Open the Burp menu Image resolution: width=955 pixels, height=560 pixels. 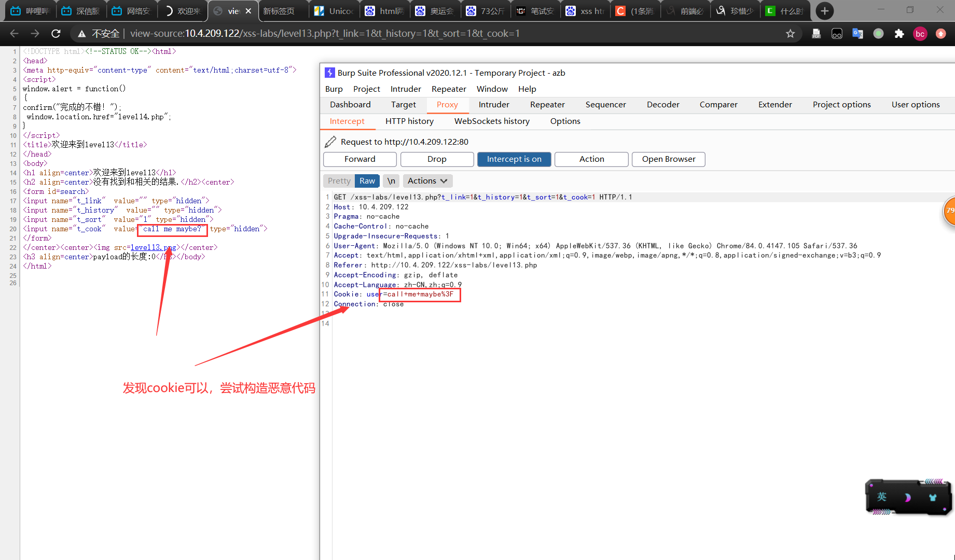[334, 89]
